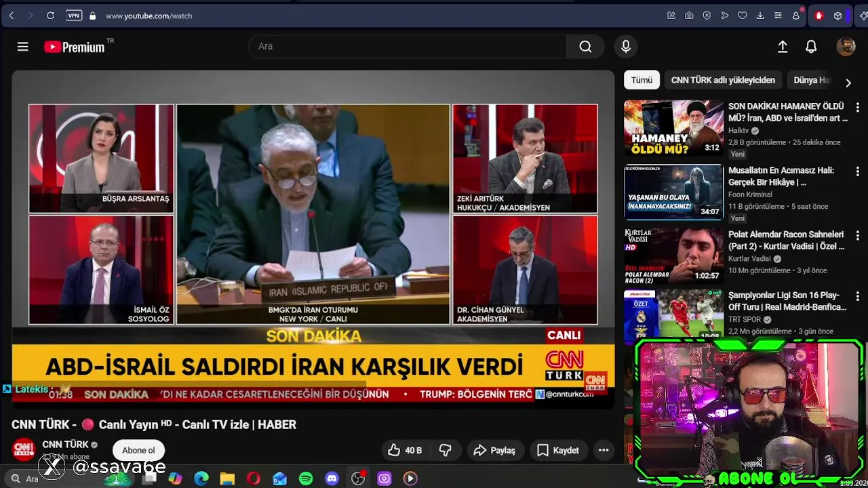Open OBS Studio from the taskbar
868x488 pixels.
tap(358, 479)
